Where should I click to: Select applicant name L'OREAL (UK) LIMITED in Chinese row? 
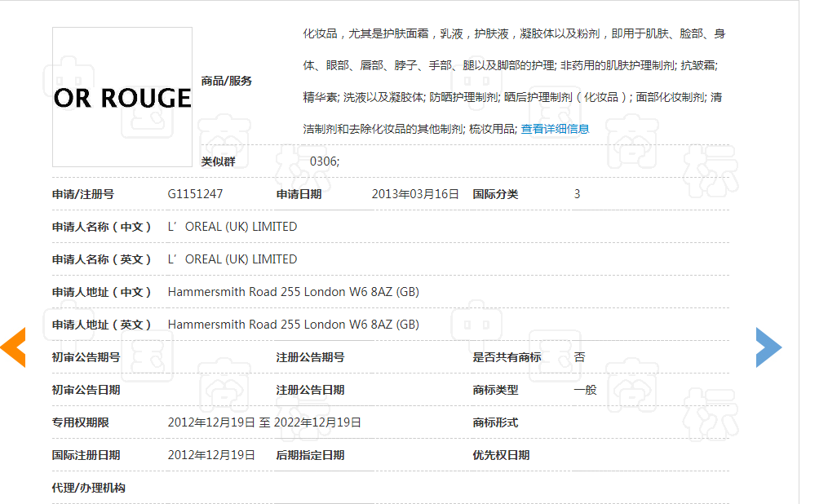click(231, 226)
